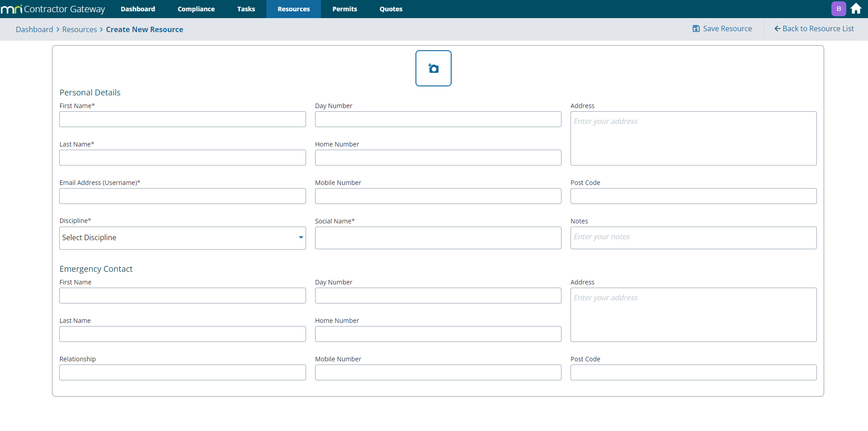Screen dimensions: 868x431
Task: Focus the emergency contact Relationship field
Action: (182, 373)
